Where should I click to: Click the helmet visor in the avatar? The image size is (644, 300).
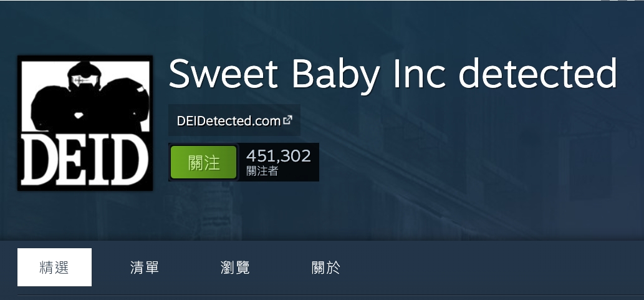(85, 80)
